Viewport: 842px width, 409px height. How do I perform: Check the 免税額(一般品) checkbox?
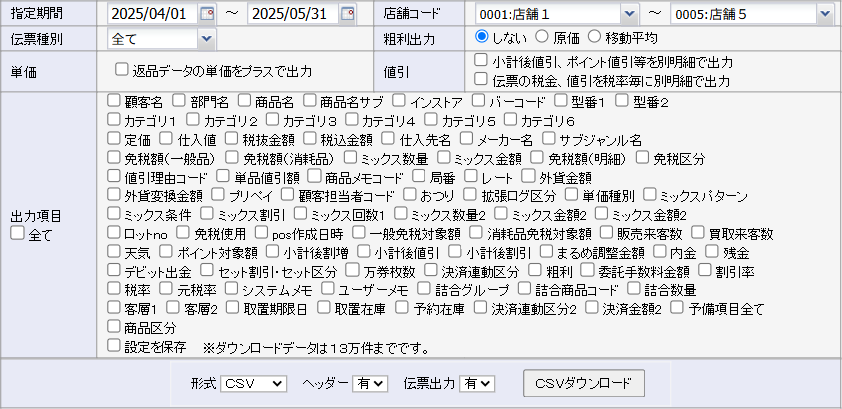click(x=113, y=157)
